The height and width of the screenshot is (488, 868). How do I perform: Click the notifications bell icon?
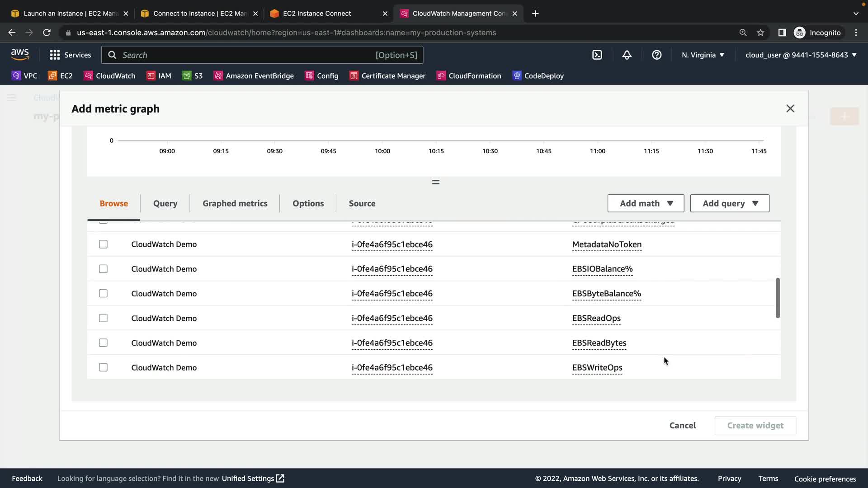(x=627, y=55)
